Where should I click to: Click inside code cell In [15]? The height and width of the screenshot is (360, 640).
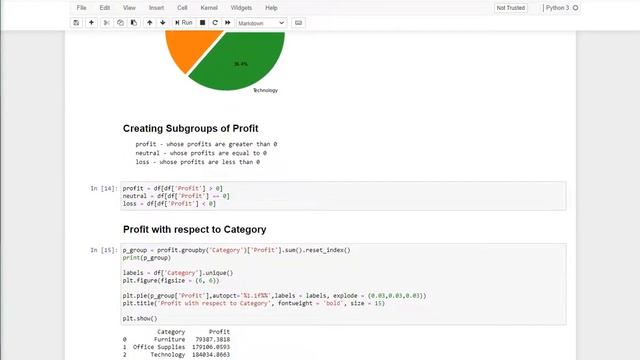click(343, 284)
